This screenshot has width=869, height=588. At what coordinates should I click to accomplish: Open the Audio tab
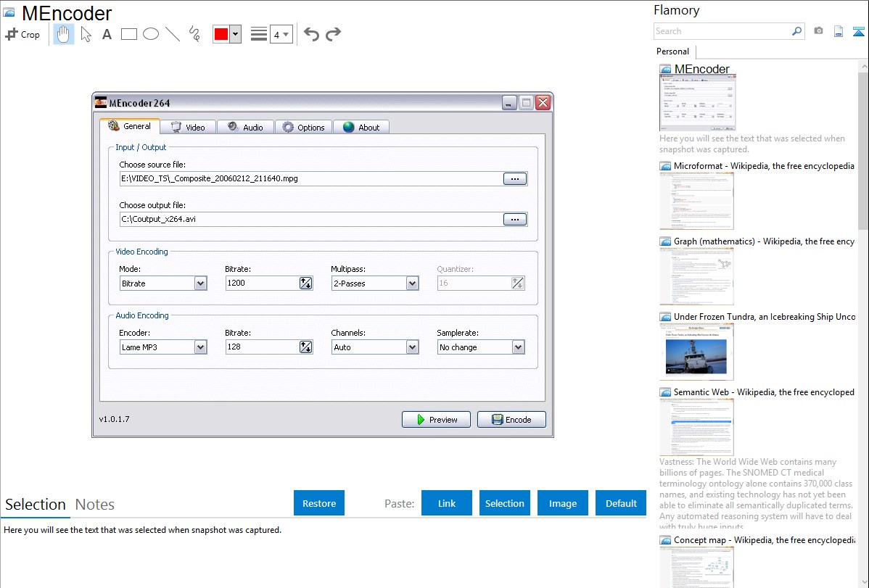pos(245,128)
